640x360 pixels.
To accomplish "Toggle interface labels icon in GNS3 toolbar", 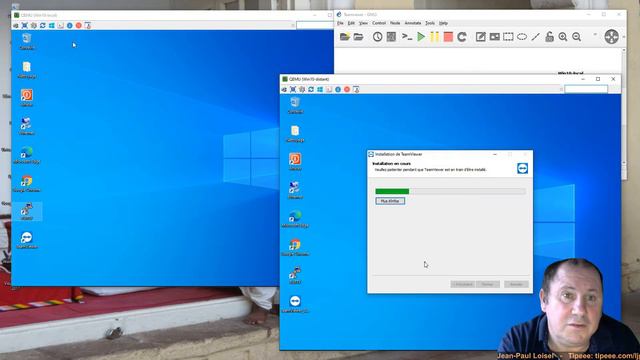I will (391, 37).
